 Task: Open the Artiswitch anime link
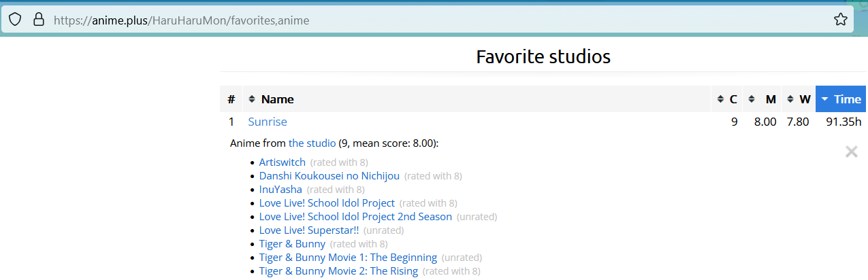point(283,162)
